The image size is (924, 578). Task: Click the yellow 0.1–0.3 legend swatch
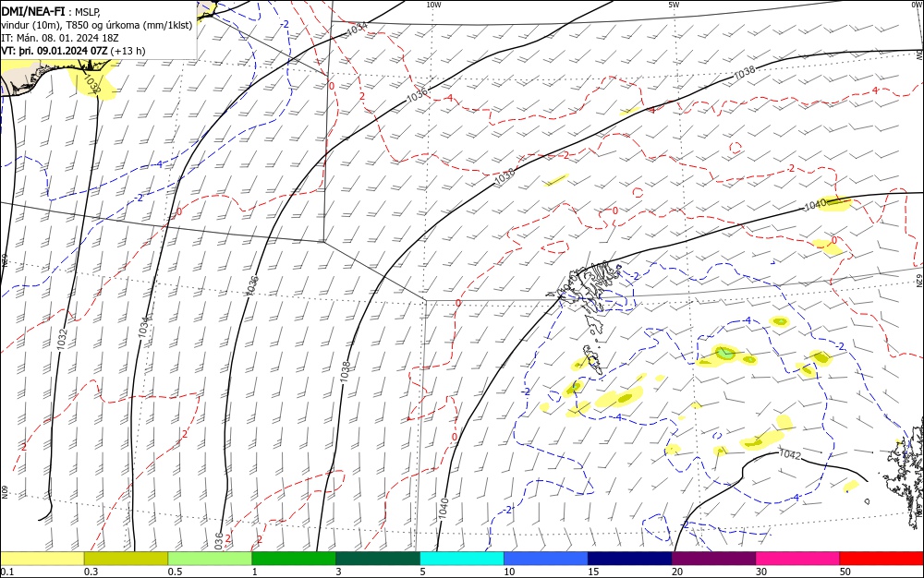click(x=42, y=559)
